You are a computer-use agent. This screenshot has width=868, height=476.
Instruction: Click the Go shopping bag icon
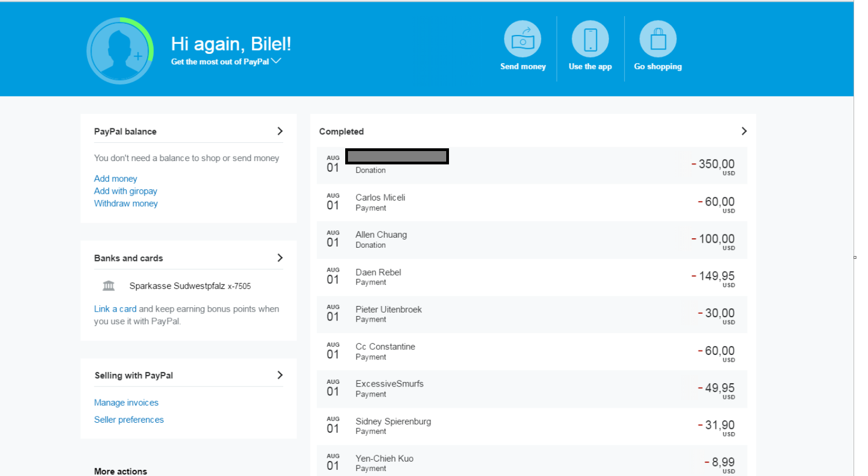[658, 39]
